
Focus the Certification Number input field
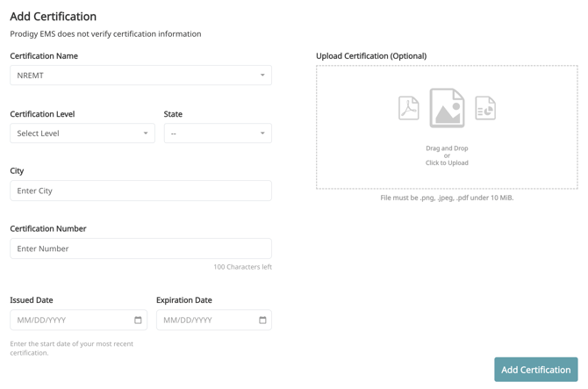[140, 249]
